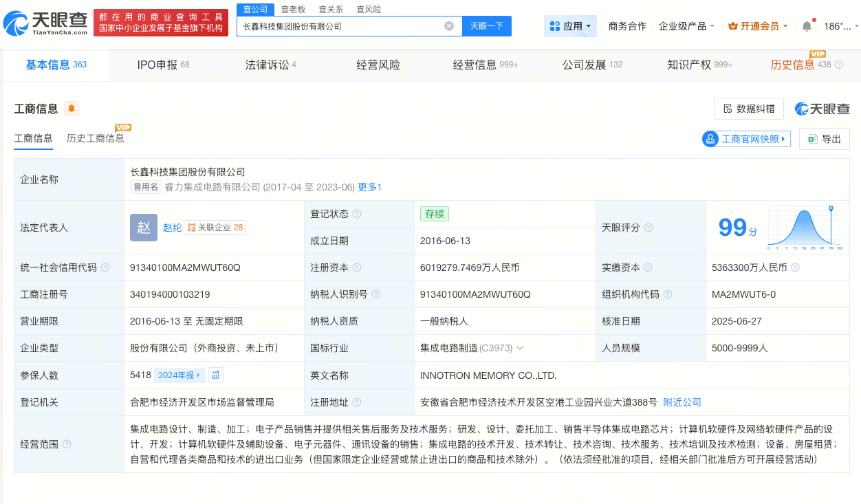Click the 2025-06-27 approval date value
Viewport: 861px width, 504px height.
tap(735, 321)
